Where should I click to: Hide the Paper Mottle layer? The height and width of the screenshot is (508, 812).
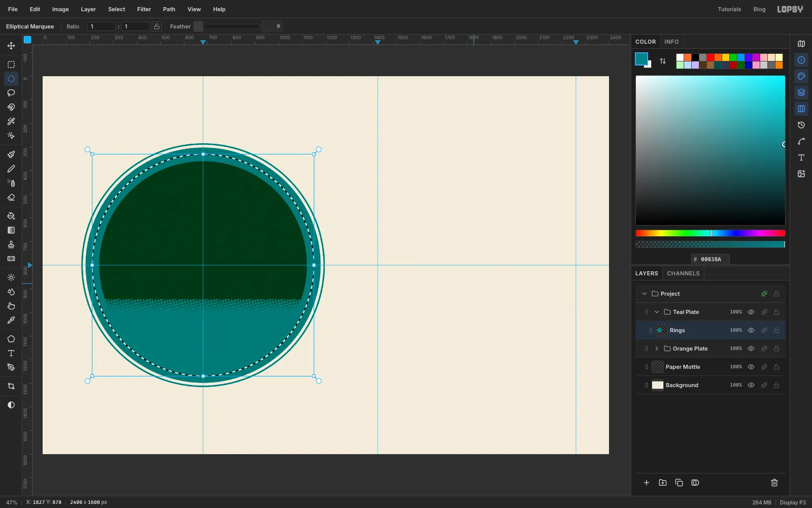[751, 367]
